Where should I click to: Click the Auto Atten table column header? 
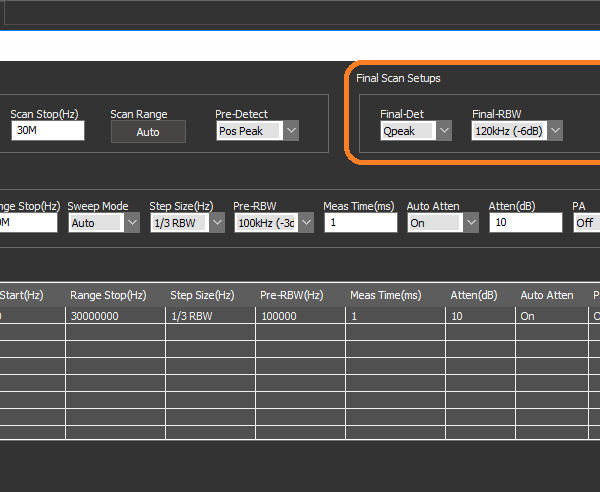pyautogui.click(x=547, y=295)
